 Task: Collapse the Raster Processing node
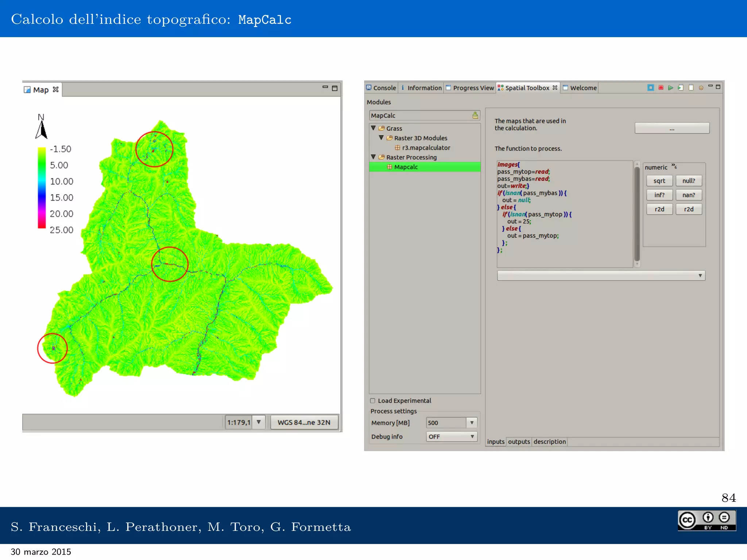point(373,157)
